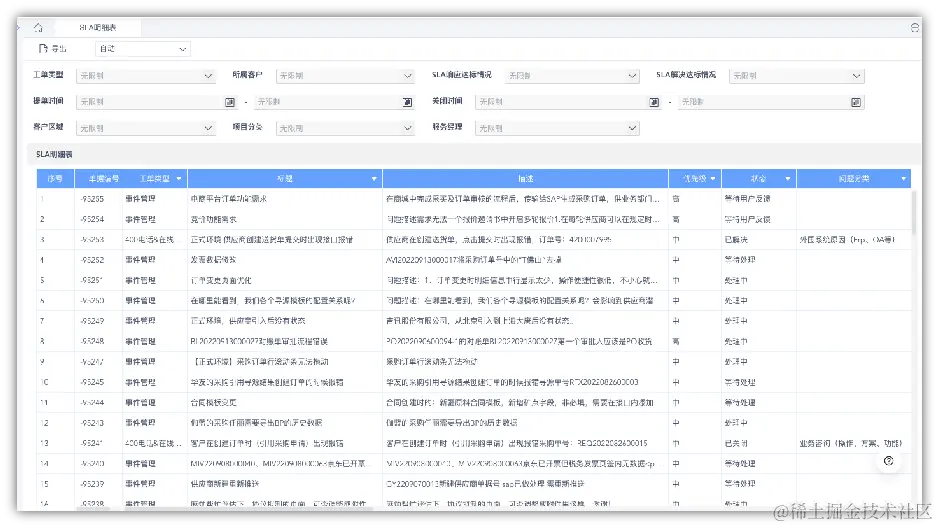
Task: Click the table's vertical scrollbar
Action: pyautogui.click(x=913, y=212)
